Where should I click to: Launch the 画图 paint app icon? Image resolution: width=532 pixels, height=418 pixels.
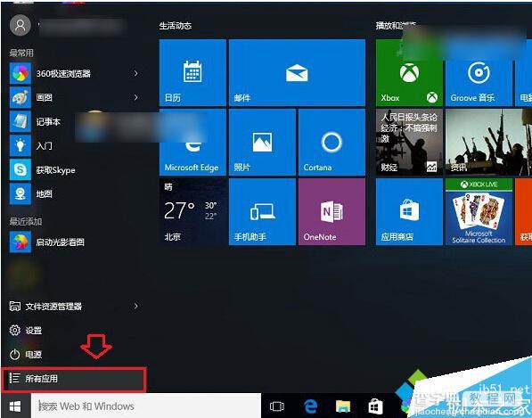tap(20, 98)
